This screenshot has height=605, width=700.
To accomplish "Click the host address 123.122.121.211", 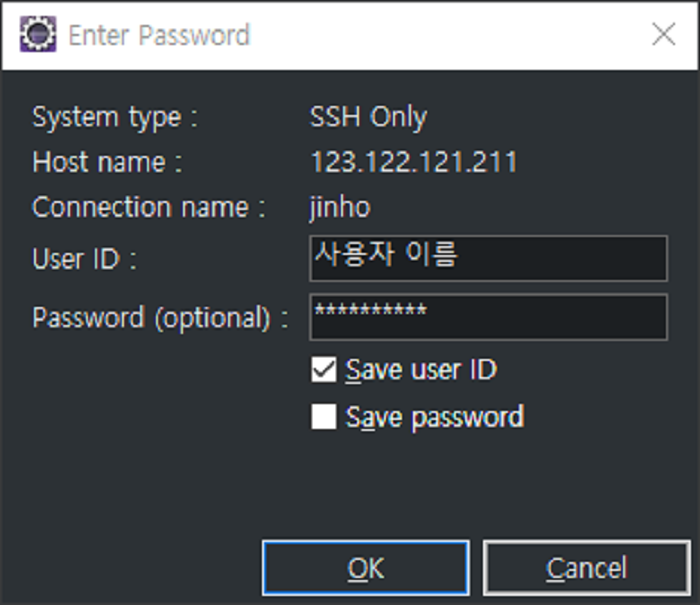I will (413, 162).
